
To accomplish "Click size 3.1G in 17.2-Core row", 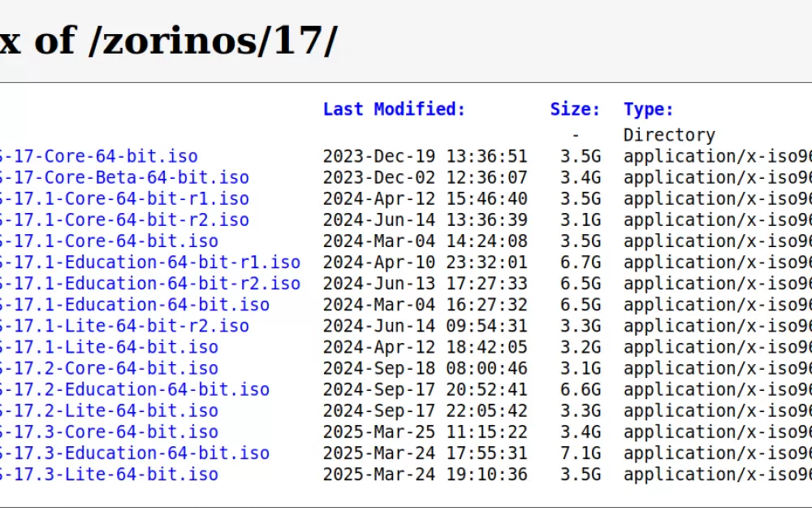I will [581, 368].
